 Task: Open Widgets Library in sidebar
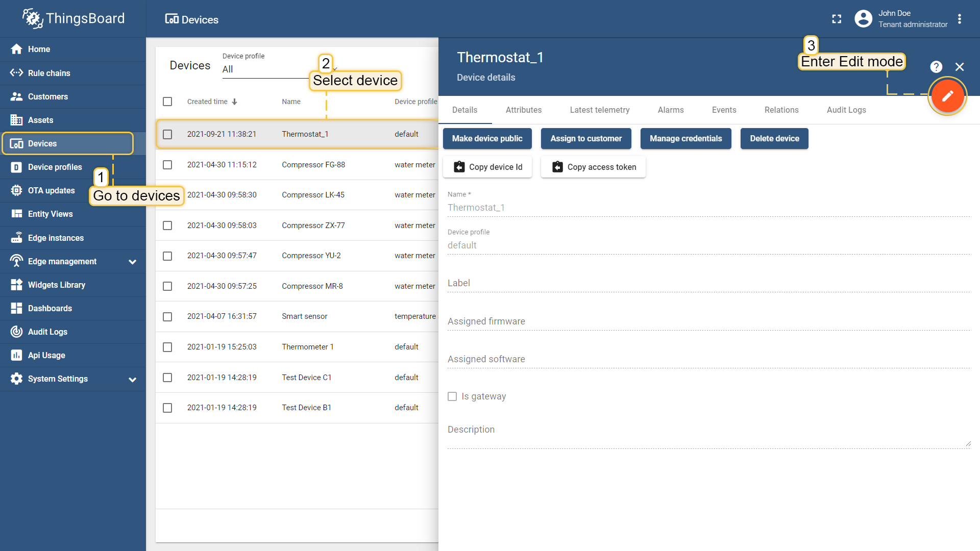56,285
